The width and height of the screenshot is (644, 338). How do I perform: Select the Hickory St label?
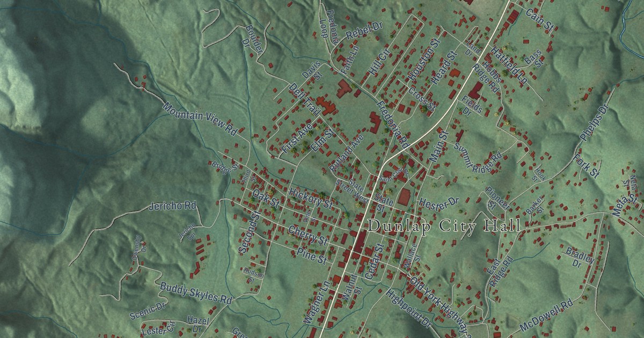pos(310,197)
